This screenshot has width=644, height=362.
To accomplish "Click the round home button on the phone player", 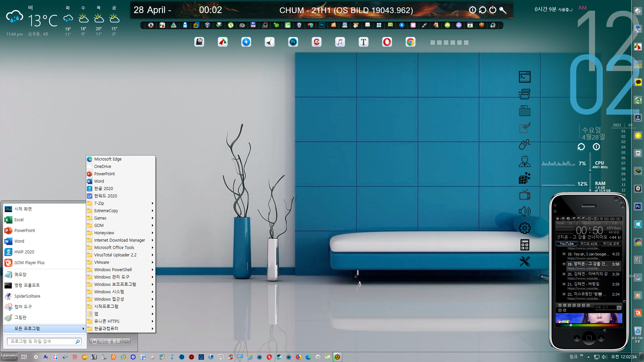I will click(589, 338).
